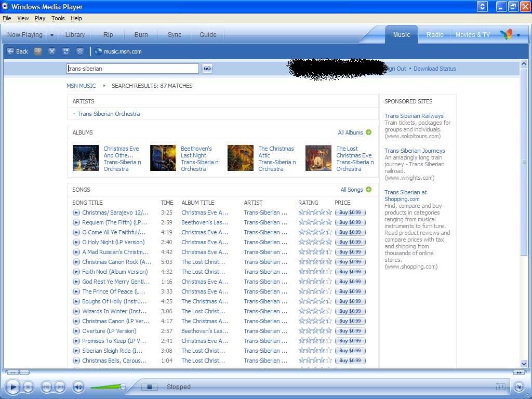Preview Christmas Canon Rock play icon

point(76,262)
